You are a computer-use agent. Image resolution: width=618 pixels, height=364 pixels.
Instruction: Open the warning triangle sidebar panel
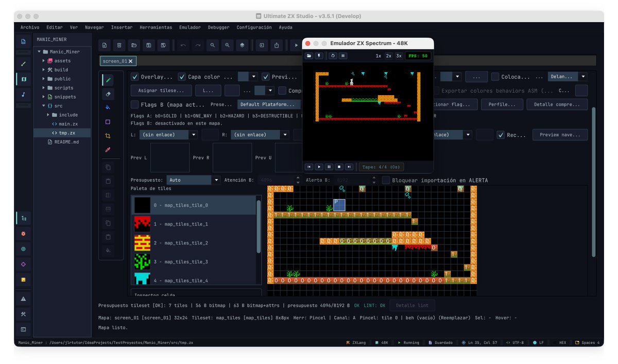23,299
